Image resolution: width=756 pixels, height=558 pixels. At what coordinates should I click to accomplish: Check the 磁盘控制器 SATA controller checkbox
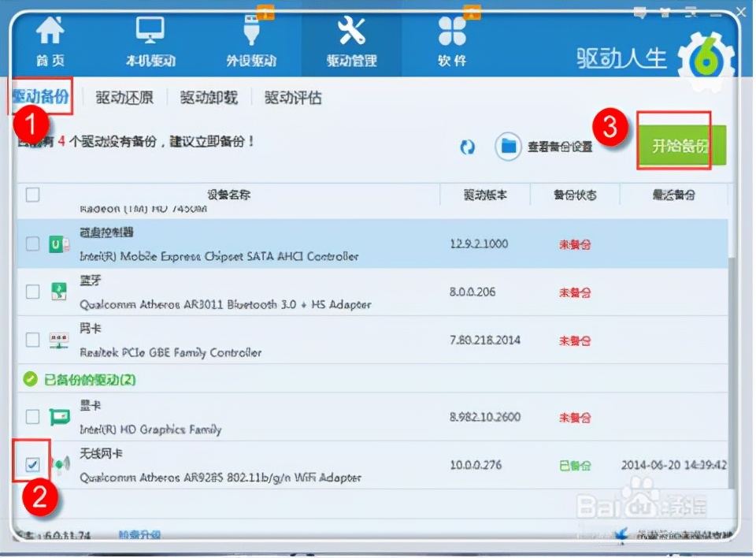31,244
